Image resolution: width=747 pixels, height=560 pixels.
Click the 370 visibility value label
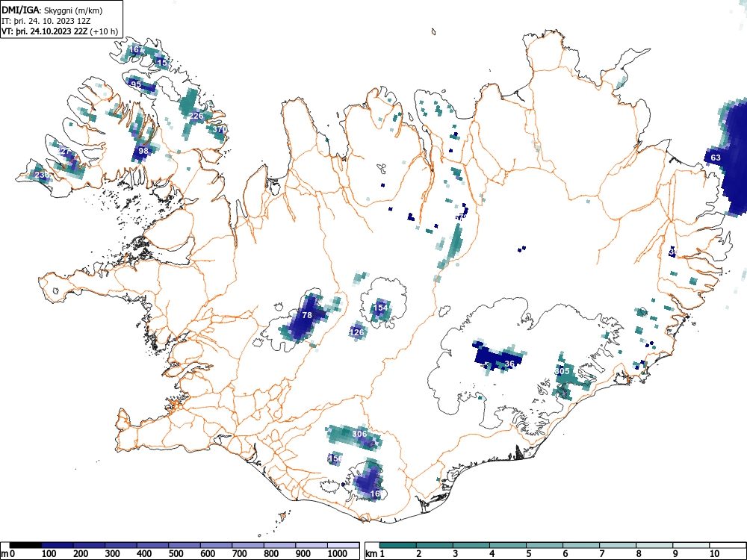pyautogui.click(x=220, y=129)
